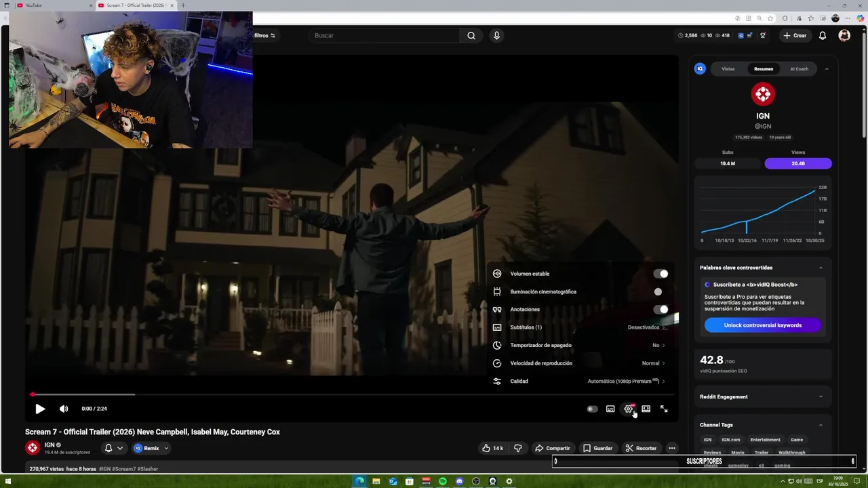Open Discord from the taskbar
The height and width of the screenshot is (488, 868).
pos(459,481)
